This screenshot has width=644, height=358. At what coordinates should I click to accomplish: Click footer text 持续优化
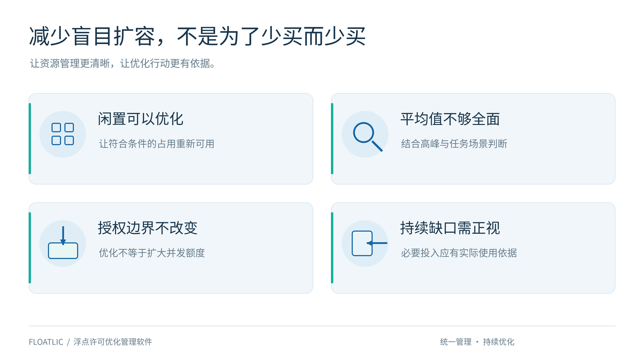tap(498, 342)
